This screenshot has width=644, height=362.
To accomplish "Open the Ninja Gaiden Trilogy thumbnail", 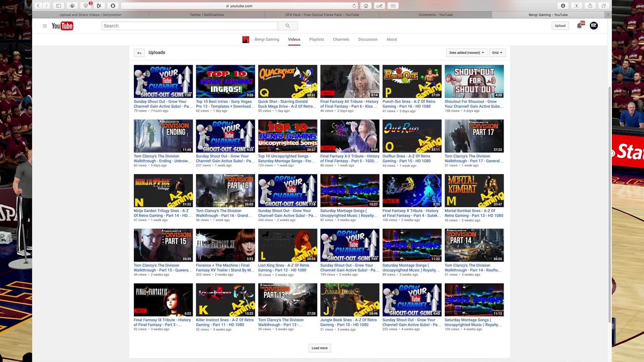I will pos(163,191).
